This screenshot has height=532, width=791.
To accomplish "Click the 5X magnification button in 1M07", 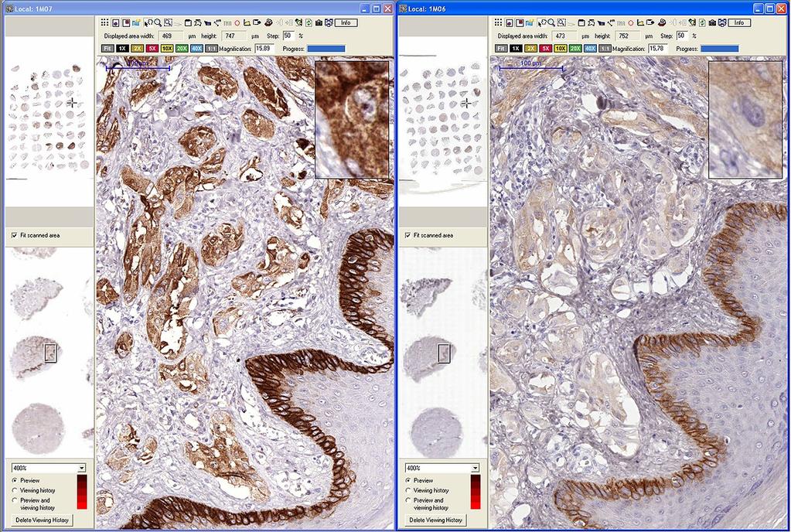I will click(x=152, y=49).
